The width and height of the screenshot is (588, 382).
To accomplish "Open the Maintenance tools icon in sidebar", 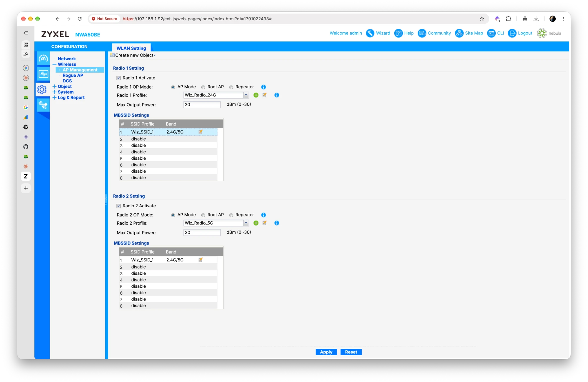I will tap(43, 105).
